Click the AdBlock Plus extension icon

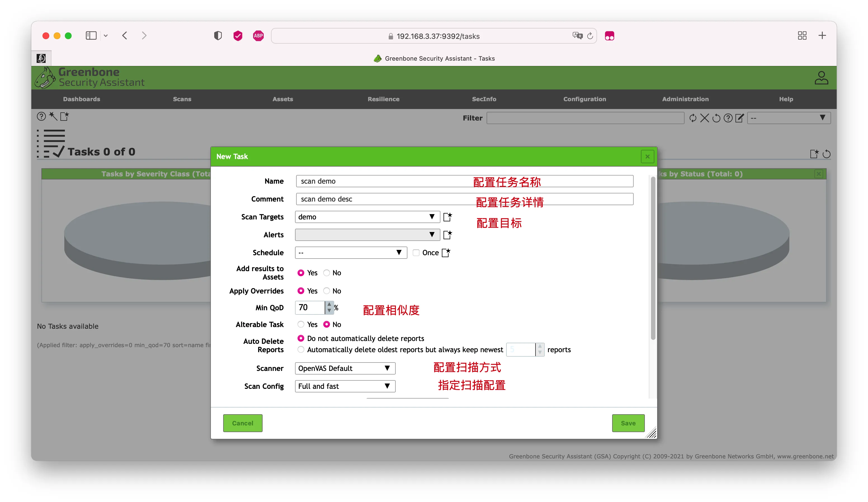[258, 36]
